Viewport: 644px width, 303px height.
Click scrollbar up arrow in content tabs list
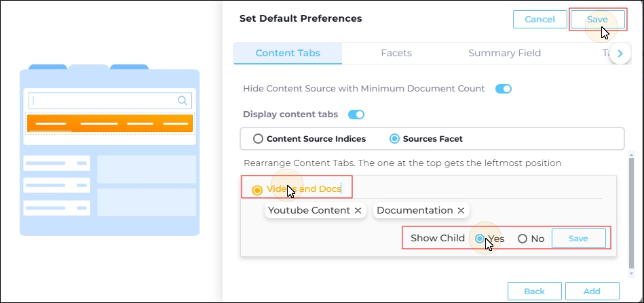click(x=631, y=153)
